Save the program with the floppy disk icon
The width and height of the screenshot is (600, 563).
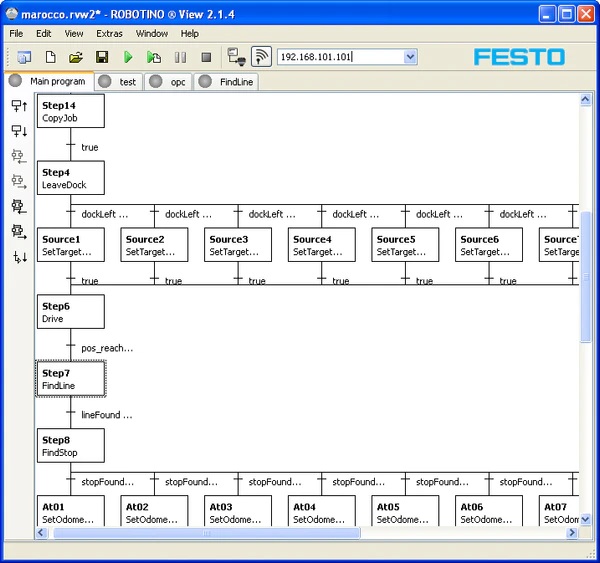tap(101, 58)
